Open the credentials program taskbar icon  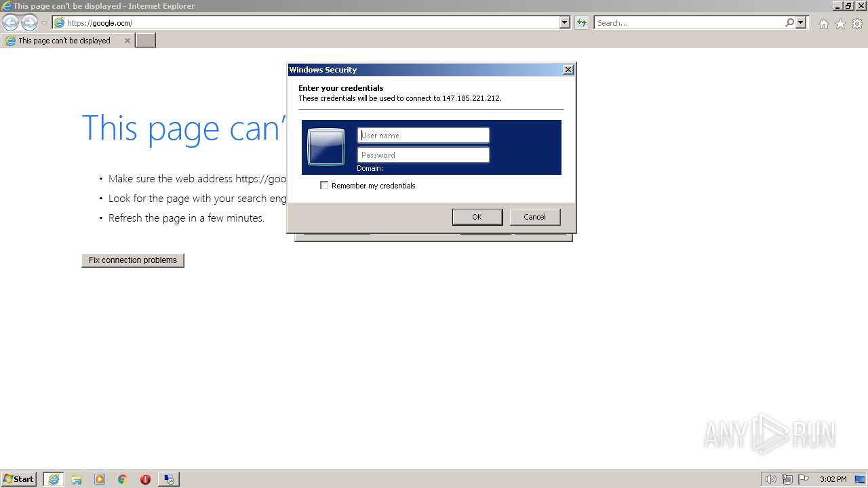pos(169,479)
